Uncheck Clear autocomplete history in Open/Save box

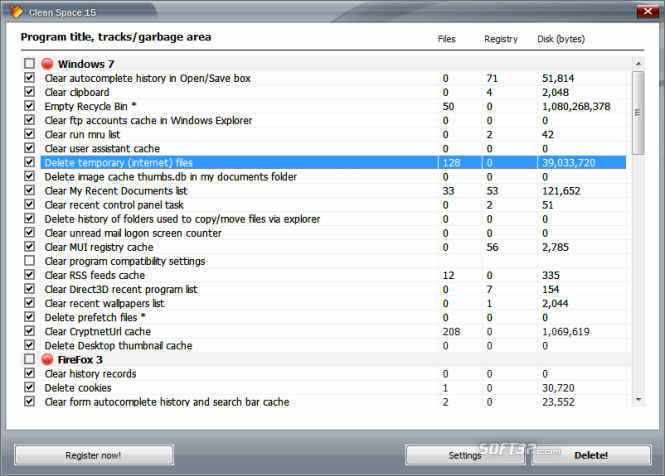tap(29, 78)
